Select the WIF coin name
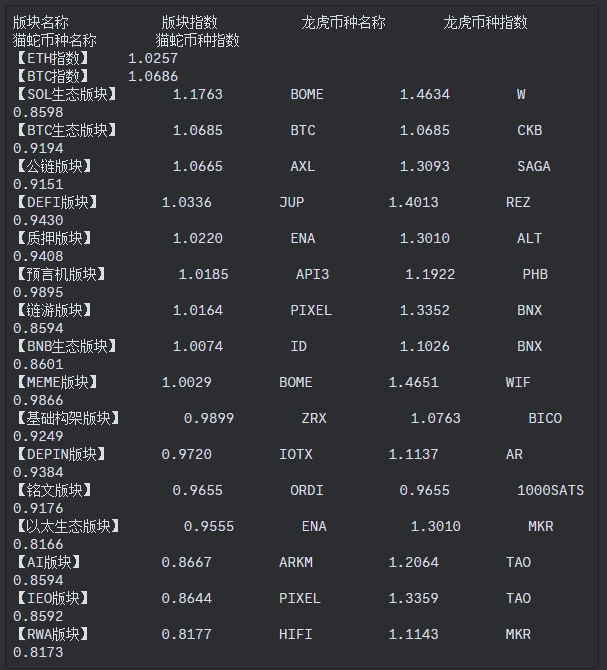 tap(518, 382)
